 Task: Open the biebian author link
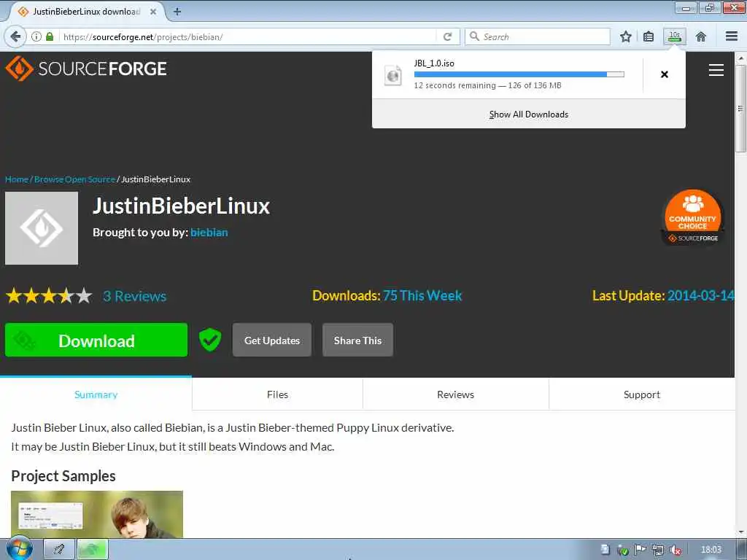pyautogui.click(x=209, y=233)
